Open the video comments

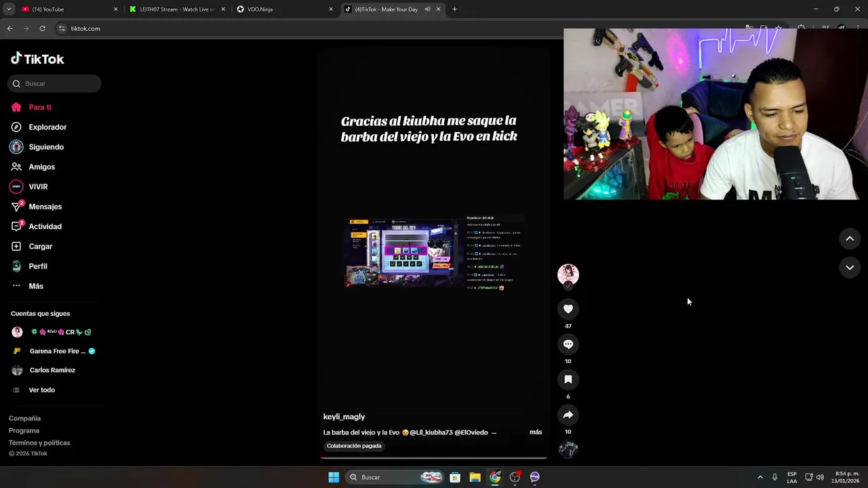[x=568, y=344]
